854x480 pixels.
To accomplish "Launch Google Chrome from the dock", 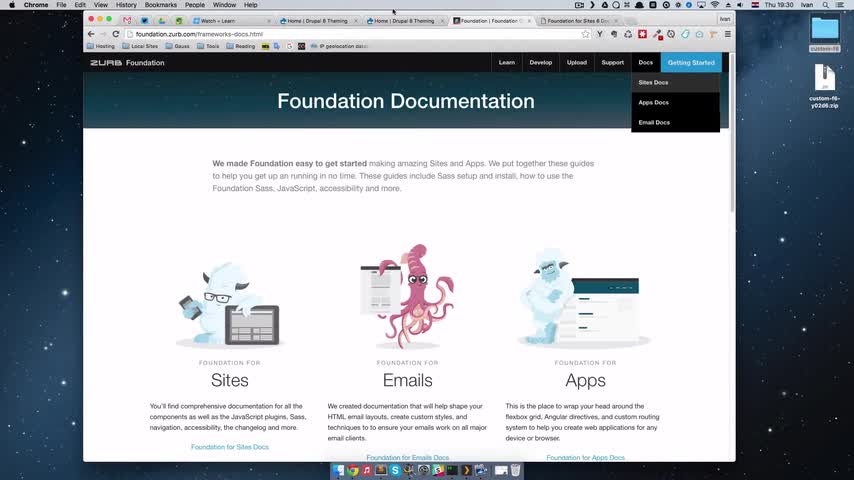I will click(352, 470).
